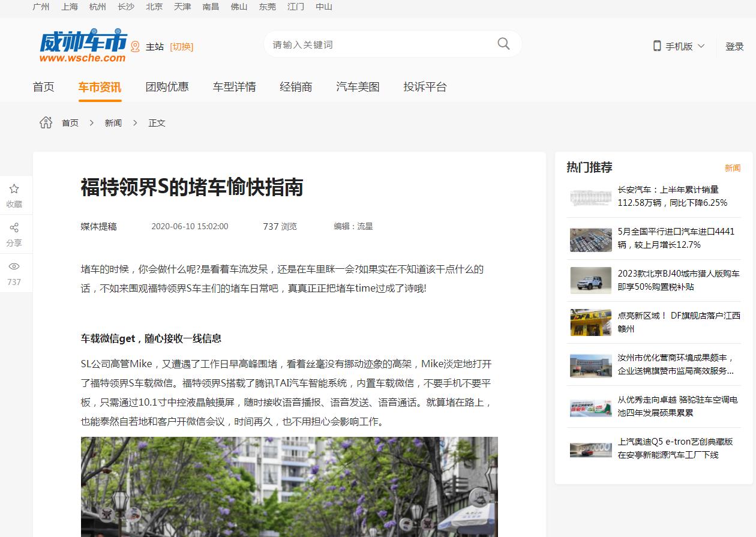Select 佛山 in the city bar
The height and width of the screenshot is (537, 756).
tap(239, 7)
